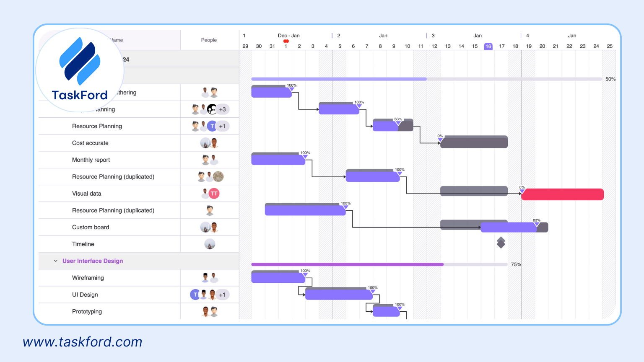Click the Name column header
Image resolution: width=644 pixels, height=362 pixels.
[x=117, y=40]
